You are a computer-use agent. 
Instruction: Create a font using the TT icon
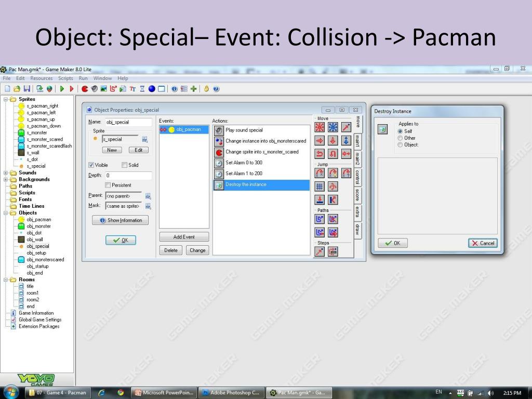pos(132,89)
